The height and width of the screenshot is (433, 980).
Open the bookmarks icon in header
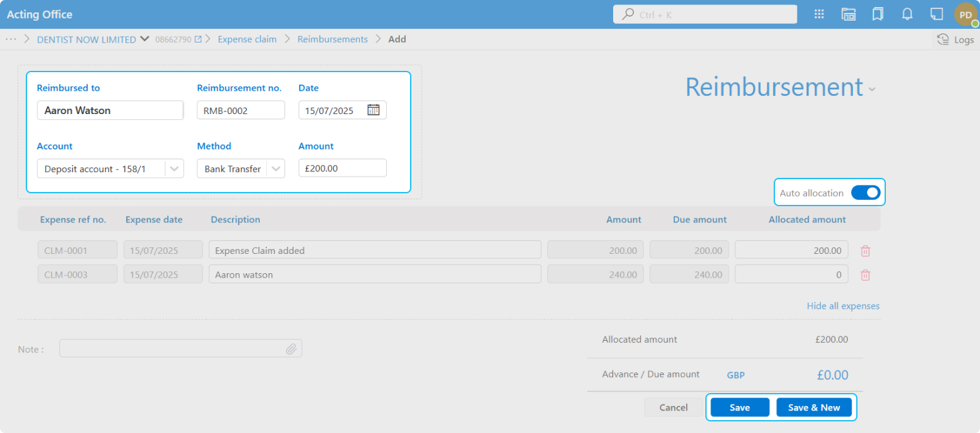pos(877,14)
